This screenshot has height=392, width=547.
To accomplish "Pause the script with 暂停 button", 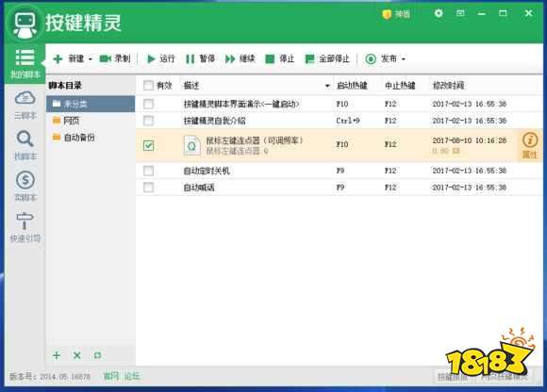I will coord(200,58).
